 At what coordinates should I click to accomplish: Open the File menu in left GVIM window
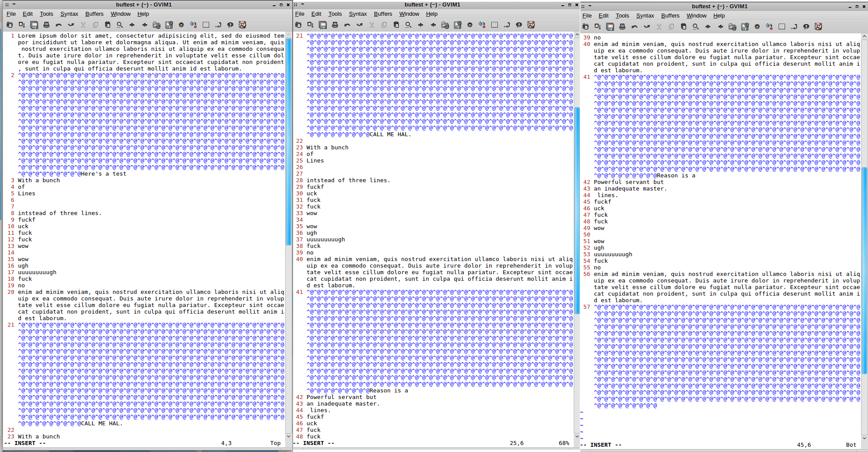pos(11,14)
